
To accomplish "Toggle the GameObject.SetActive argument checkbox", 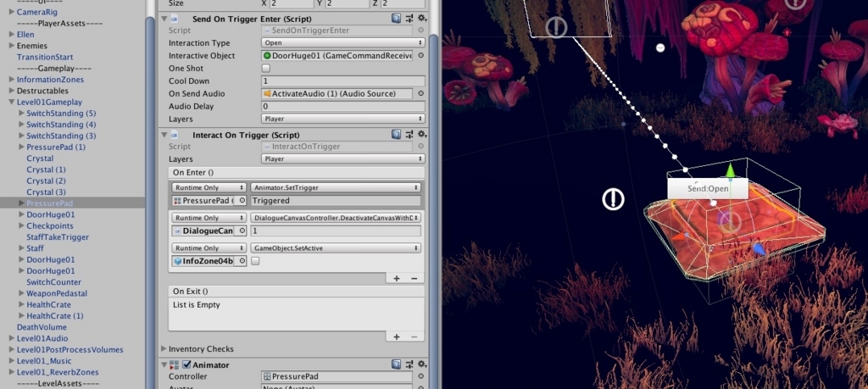I will pyautogui.click(x=255, y=261).
